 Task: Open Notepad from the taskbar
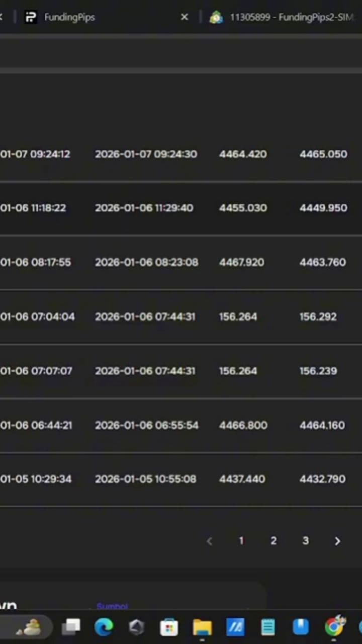click(268, 627)
